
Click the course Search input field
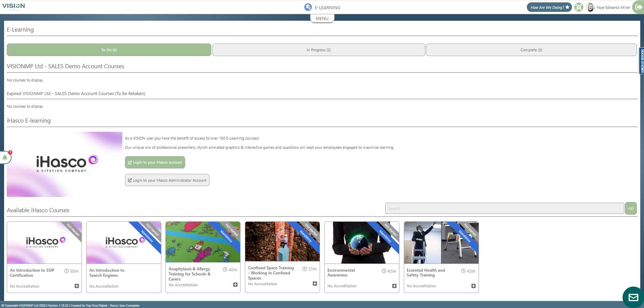pos(504,209)
